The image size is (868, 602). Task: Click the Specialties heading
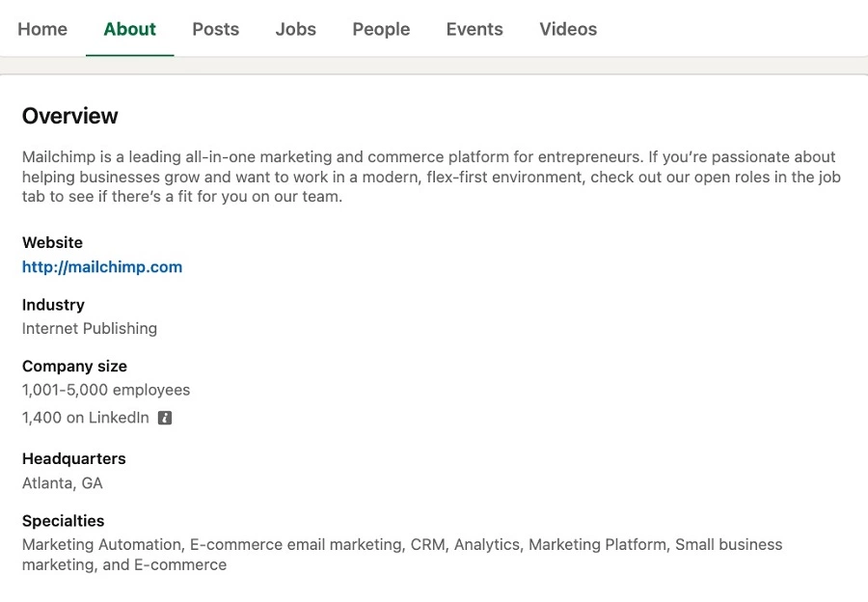pos(63,520)
